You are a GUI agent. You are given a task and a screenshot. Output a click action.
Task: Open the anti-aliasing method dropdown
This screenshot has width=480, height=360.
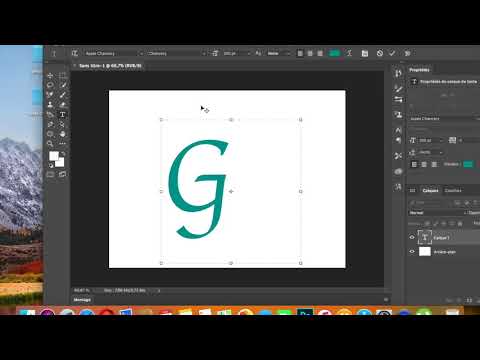pos(279,53)
